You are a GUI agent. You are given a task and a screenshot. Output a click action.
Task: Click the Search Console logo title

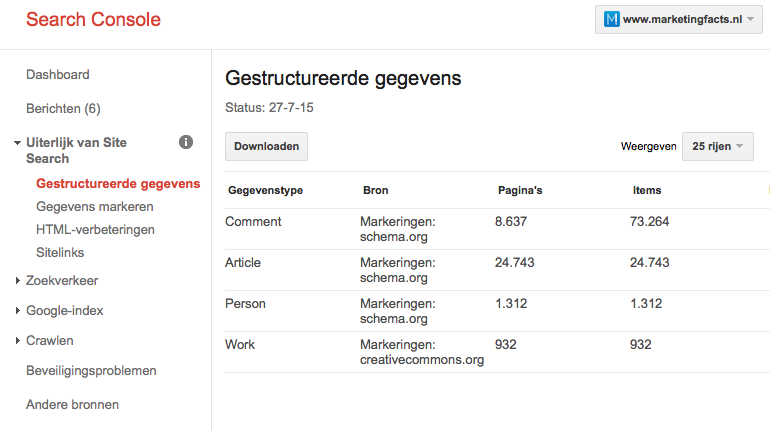click(93, 19)
